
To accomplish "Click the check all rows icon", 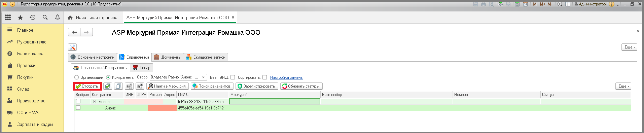I will (x=108, y=86).
